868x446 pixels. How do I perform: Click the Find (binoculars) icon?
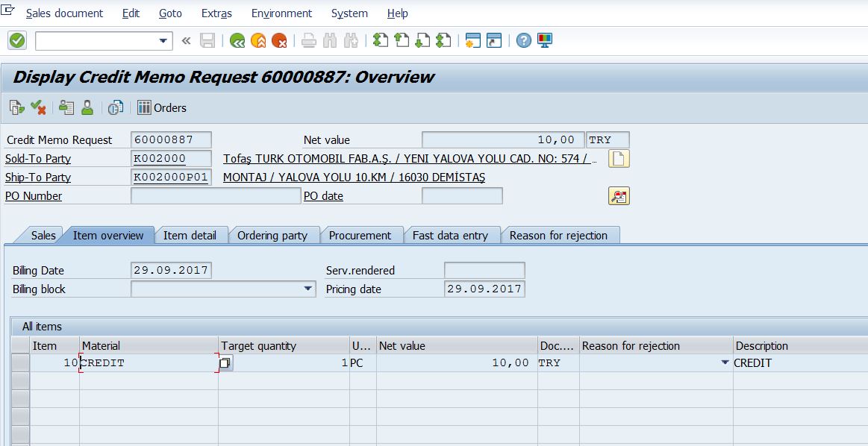click(x=329, y=40)
